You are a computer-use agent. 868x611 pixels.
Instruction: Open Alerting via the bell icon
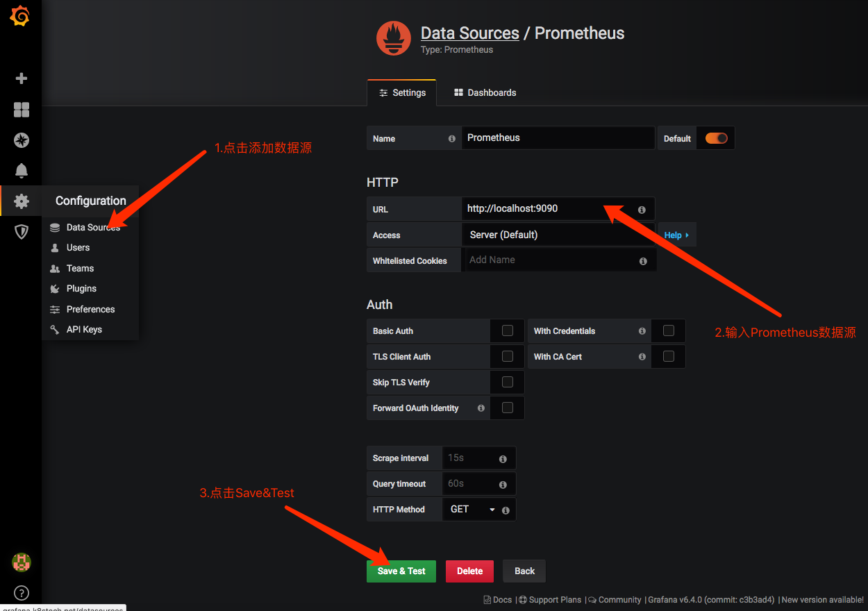(x=20, y=170)
